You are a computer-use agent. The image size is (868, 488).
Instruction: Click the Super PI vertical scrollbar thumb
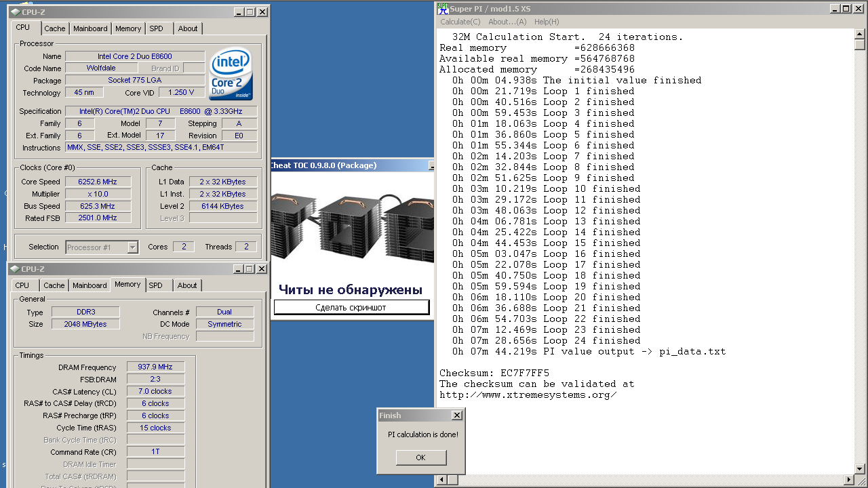[860, 44]
